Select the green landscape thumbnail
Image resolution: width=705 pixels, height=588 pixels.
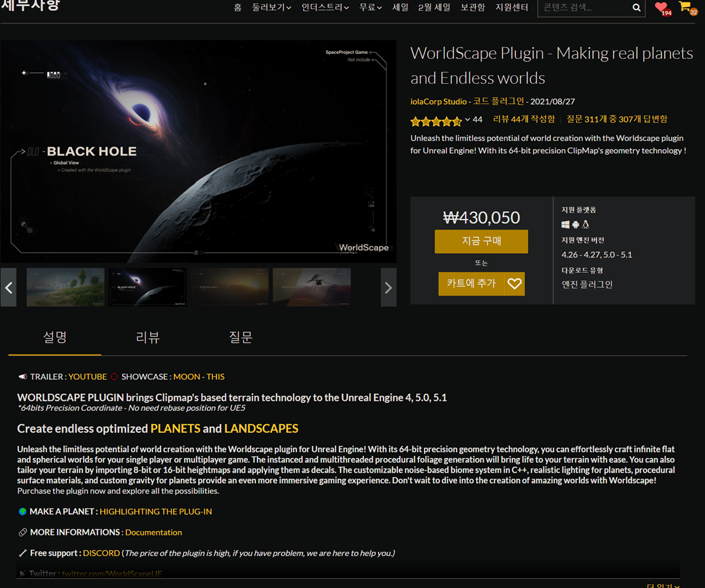66,287
